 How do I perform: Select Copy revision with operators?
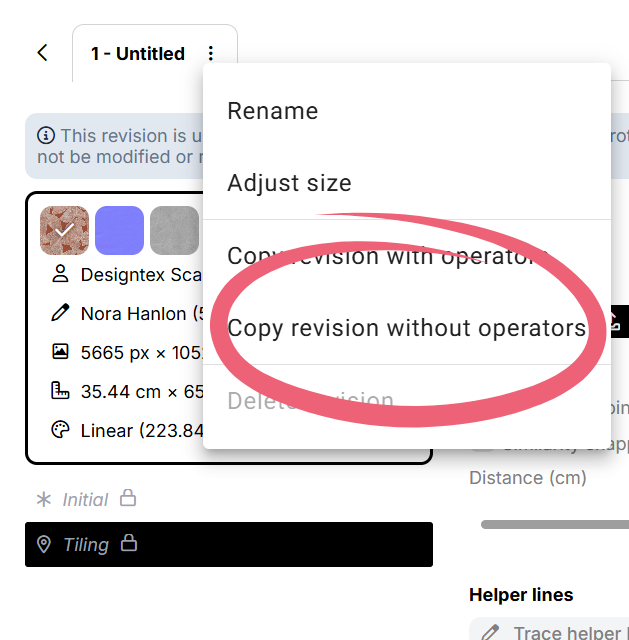click(x=385, y=255)
